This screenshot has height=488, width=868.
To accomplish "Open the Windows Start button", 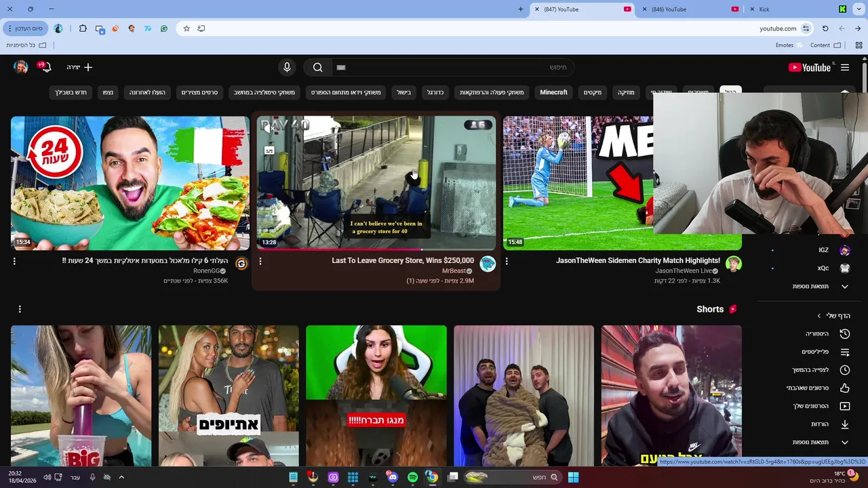I will 573,477.
